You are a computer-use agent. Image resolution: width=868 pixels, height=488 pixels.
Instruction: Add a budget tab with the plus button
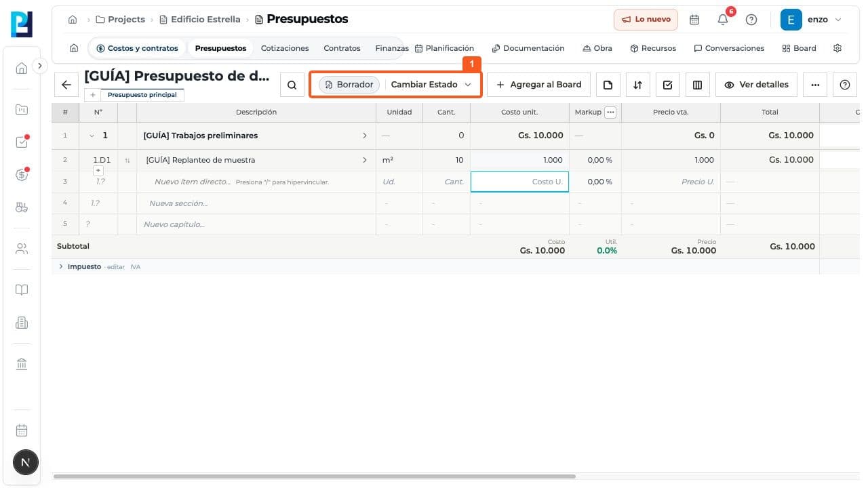93,95
